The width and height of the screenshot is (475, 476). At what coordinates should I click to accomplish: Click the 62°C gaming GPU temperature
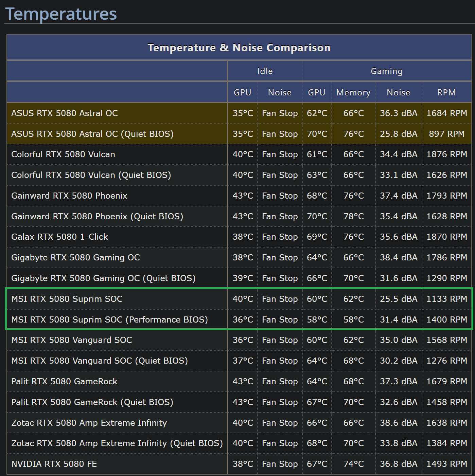pos(317,113)
